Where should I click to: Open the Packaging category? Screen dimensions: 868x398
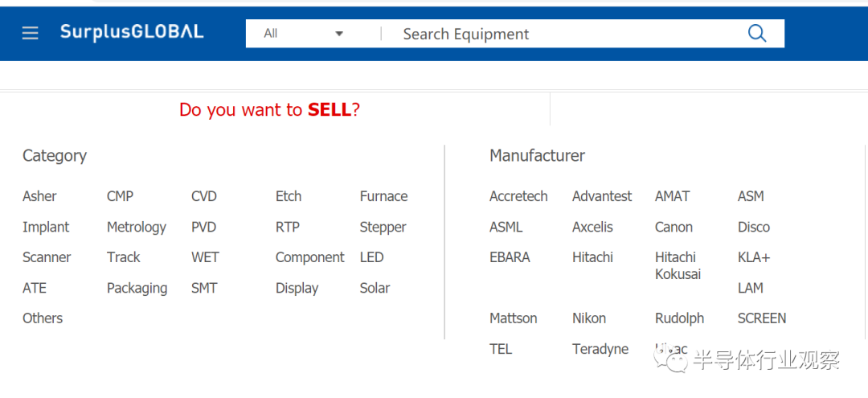click(137, 289)
